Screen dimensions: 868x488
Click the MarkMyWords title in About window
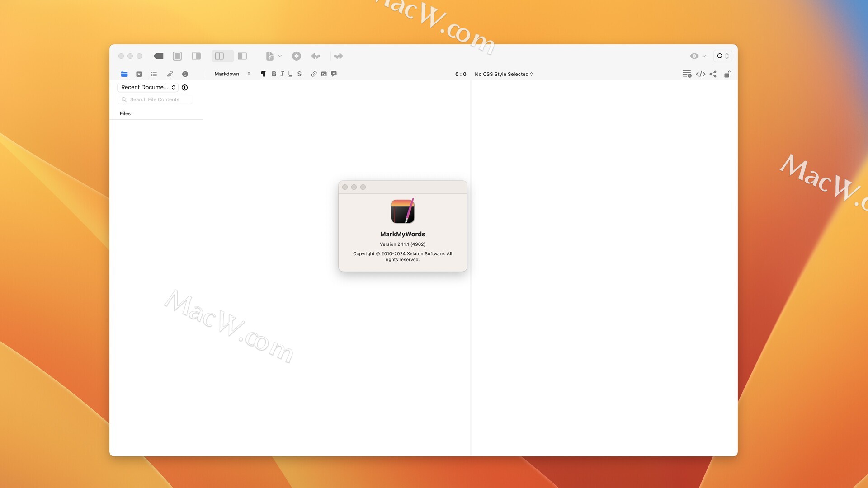pos(402,234)
